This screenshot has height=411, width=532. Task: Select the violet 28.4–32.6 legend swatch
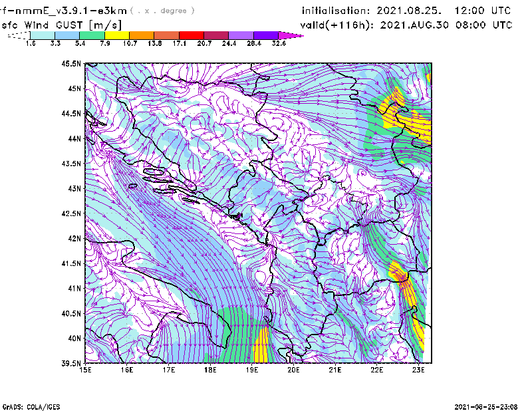(266, 35)
